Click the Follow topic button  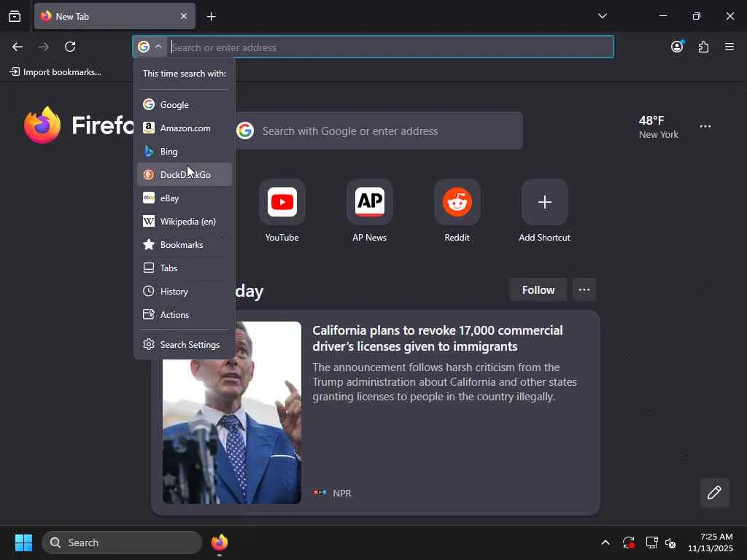538,289
